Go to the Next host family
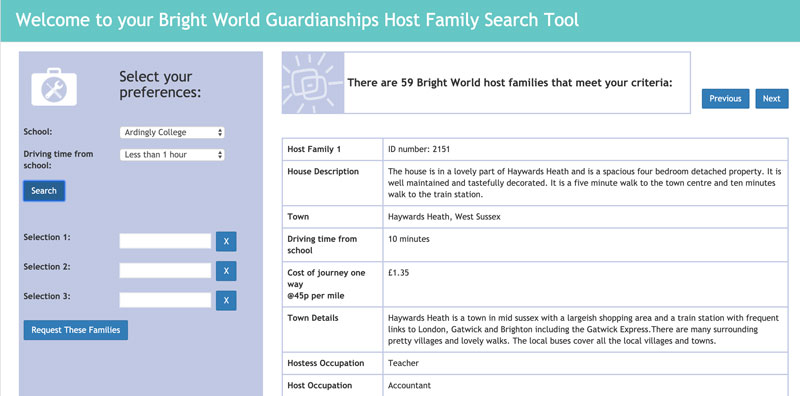Screen dimensions: 800x396 tap(771, 98)
